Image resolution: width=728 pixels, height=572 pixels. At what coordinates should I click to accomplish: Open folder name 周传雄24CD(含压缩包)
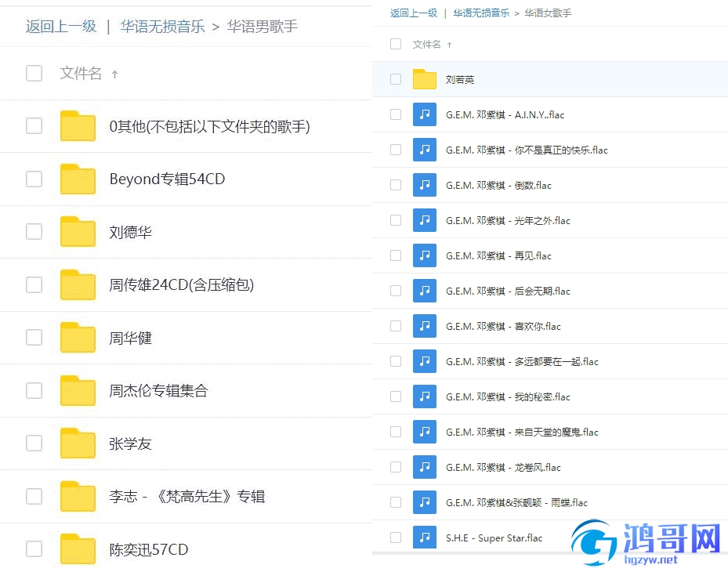click(182, 284)
